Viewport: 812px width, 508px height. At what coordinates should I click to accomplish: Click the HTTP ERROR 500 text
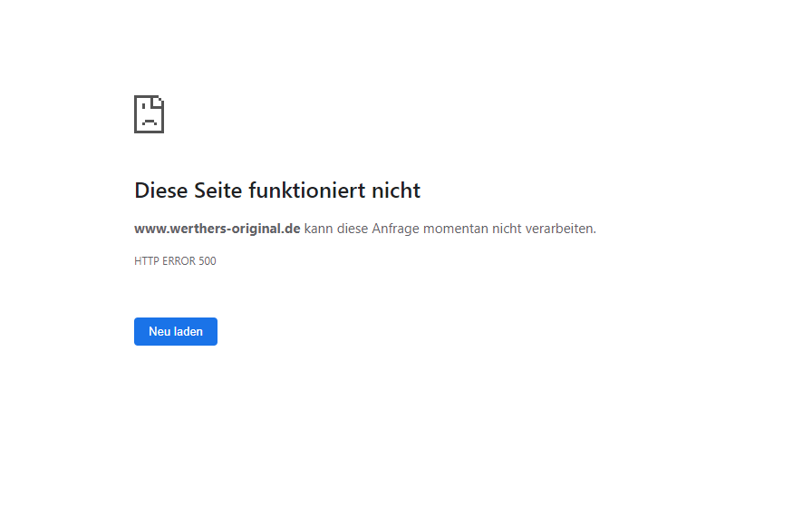(175, 260)
